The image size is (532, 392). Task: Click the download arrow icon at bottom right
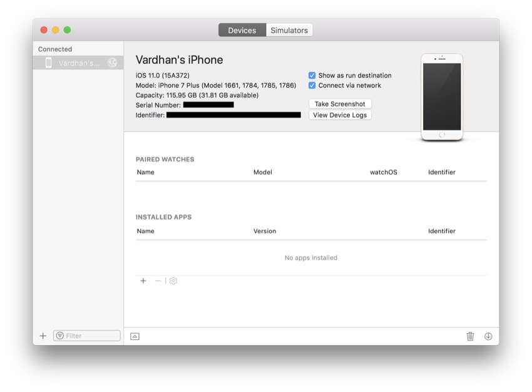[x=488, y=336]
